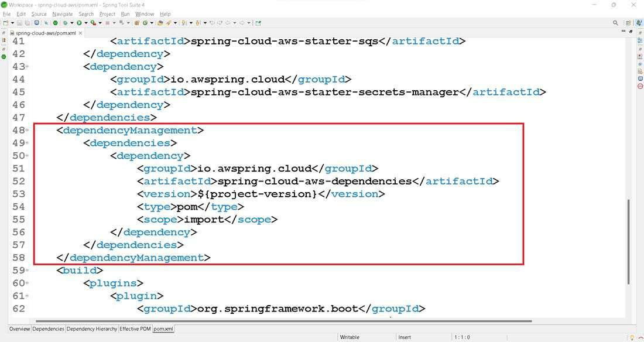Click the red no-entry icon in right sidebar
This screenshot has width=644, height=342.
coord(640,86)
